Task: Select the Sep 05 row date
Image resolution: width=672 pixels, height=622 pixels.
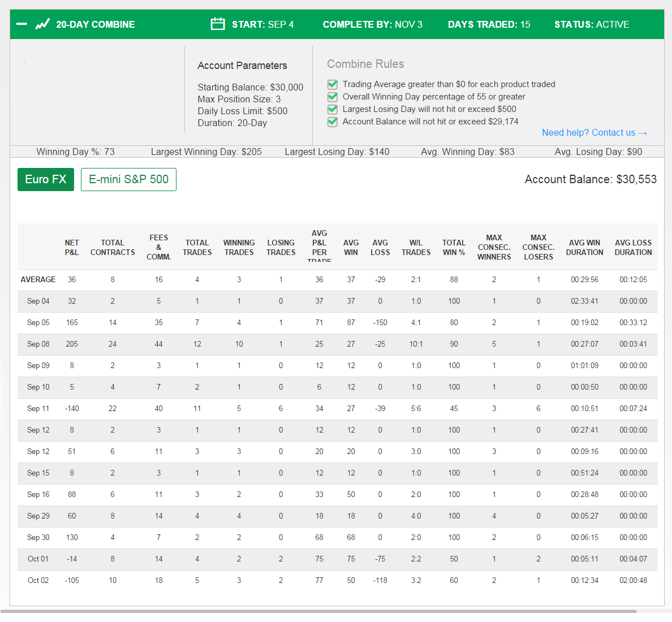Action: pos(38,322)
